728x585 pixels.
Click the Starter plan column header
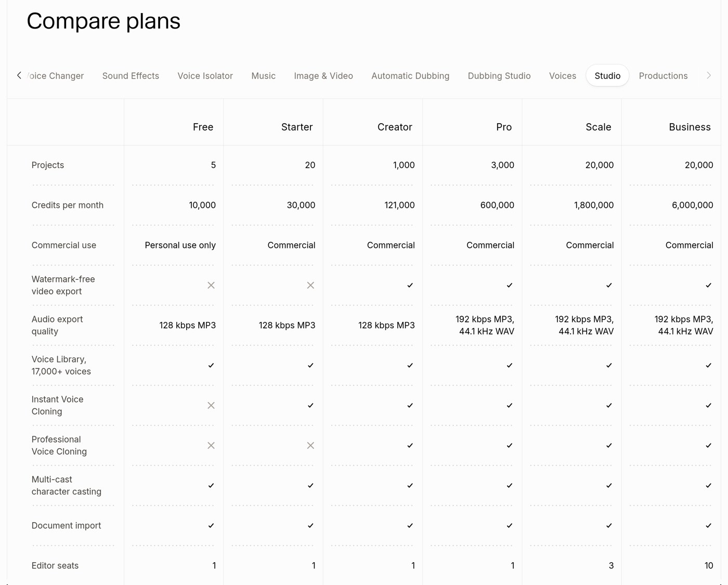point(297,127)
